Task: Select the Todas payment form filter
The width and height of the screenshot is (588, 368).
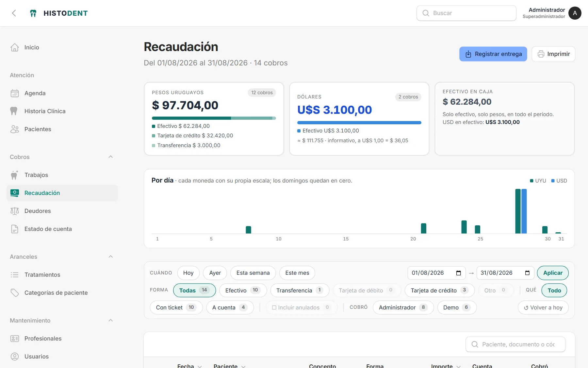Action: [x=194, y=290]
